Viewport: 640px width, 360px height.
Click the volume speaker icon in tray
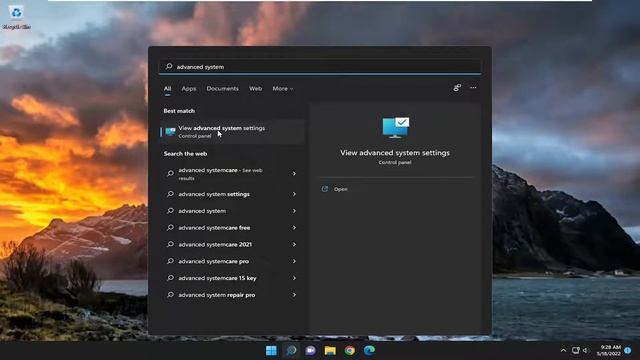pos(586,350)
